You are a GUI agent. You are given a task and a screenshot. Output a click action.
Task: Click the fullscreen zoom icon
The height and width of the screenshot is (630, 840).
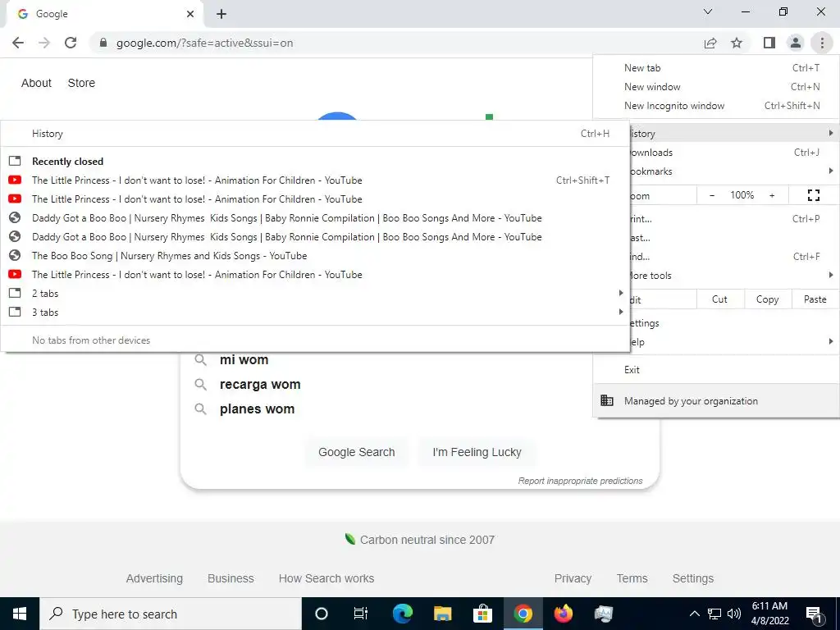tap(813, 195)
